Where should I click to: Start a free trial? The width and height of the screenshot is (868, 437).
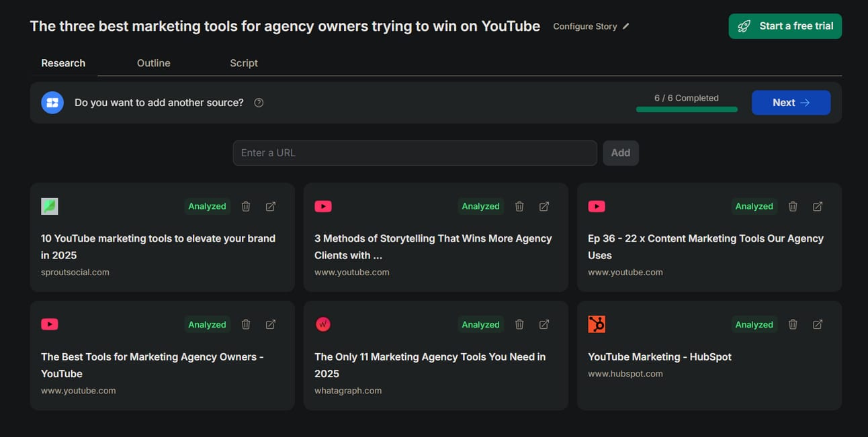click(785, 26)
